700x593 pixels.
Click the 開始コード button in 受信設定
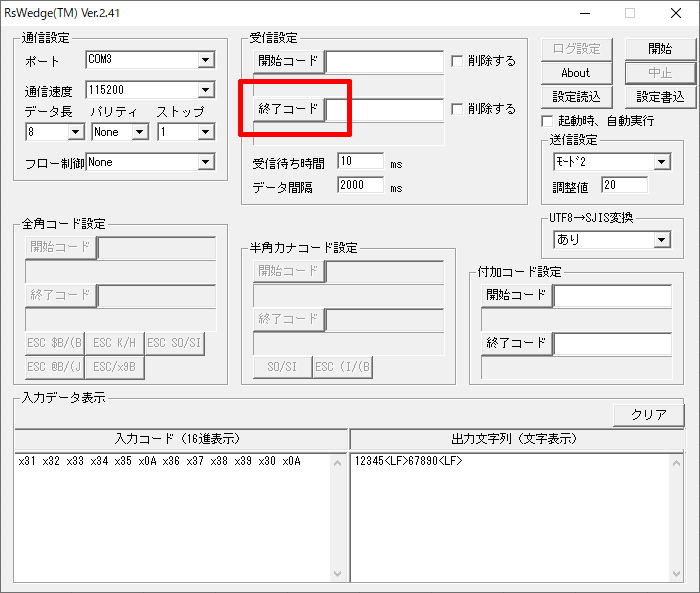tap(288, 61)
